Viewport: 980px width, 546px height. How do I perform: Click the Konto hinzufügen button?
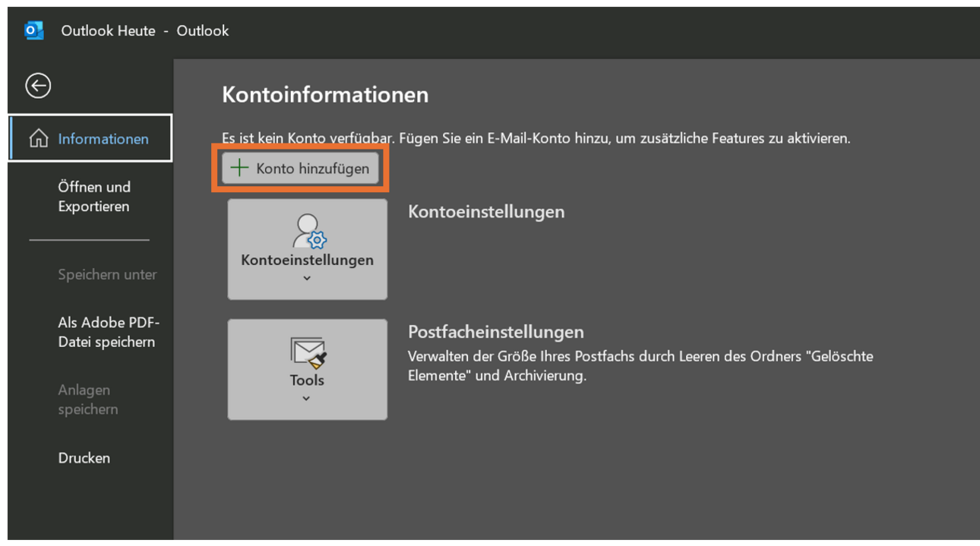pyautogui.click(x=300, y=169)
